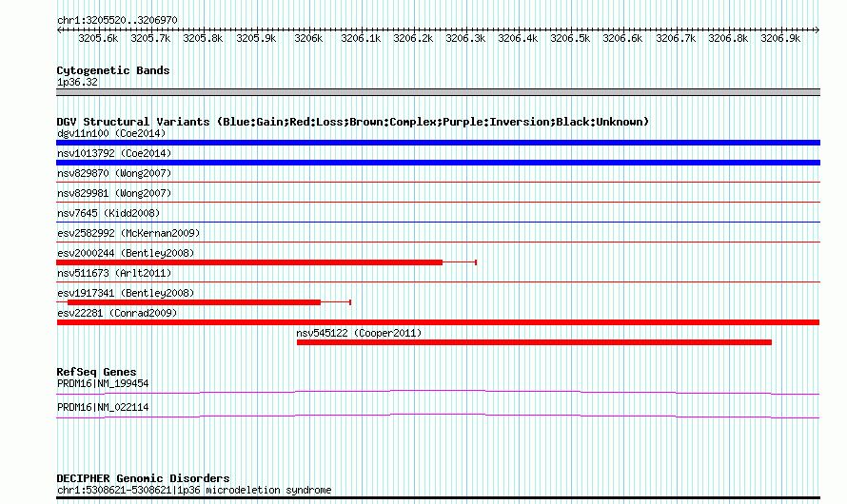
Task: Select the nsv829981 (Wong2007) label
Action: [x=114, y=193]
